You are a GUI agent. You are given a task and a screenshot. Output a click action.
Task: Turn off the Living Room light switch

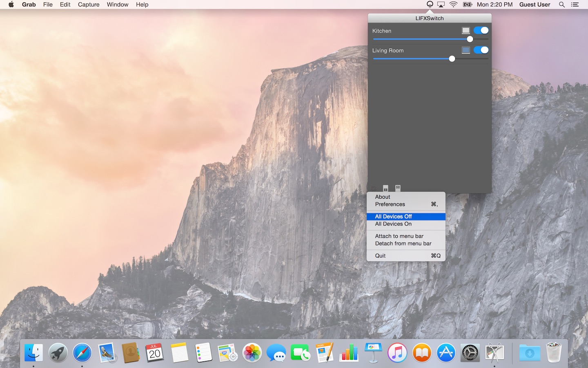coord(481,50)
